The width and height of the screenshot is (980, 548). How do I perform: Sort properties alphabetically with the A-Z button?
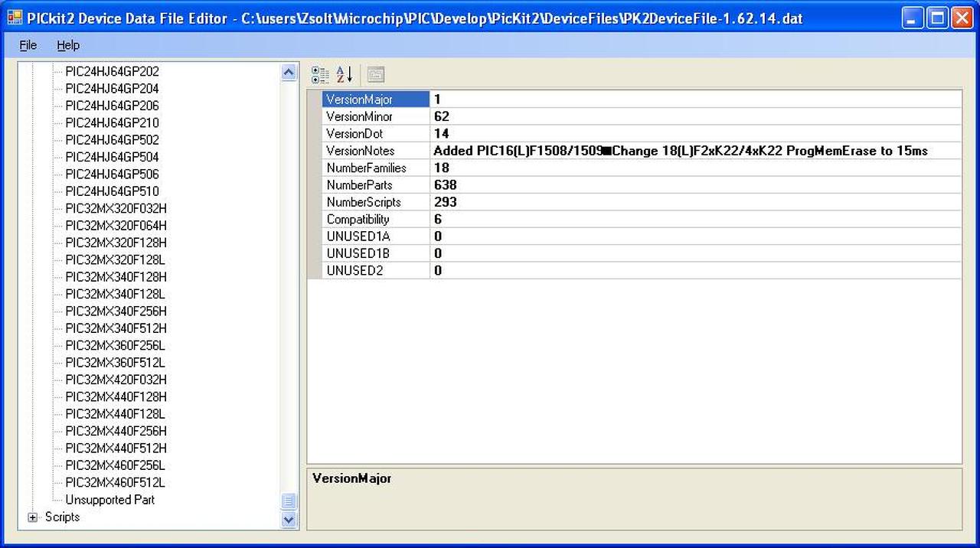point(345,74)
